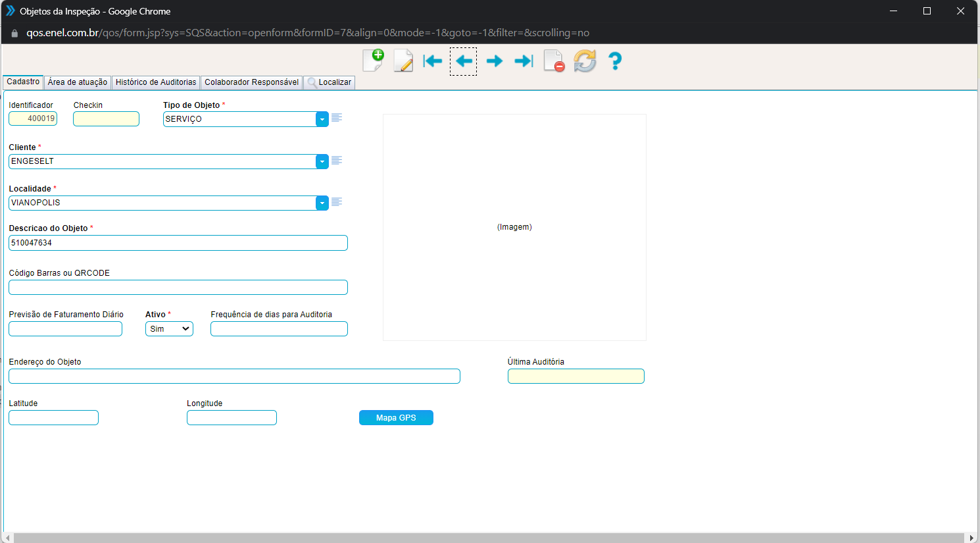This screenshot has height=543, width=980.
Task: Open the Ativo select box
Action: click(x=169, y=329)
